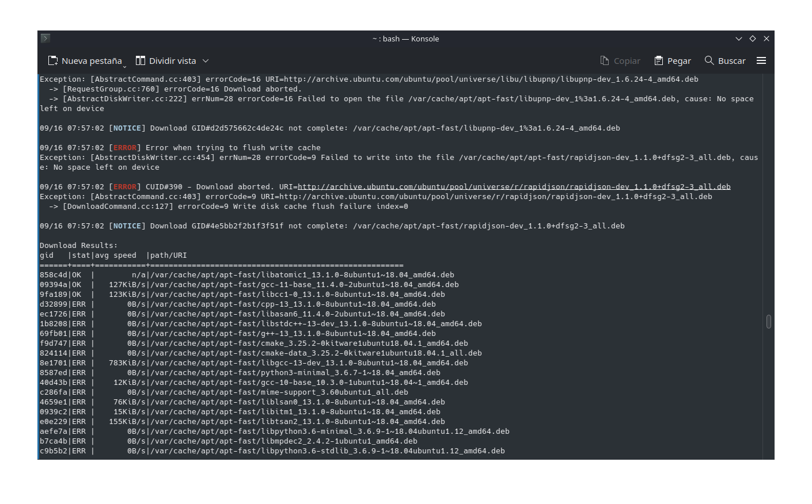
Task: Open search with the Buscar magnifier icon
Action: click(x=709, y=60)
